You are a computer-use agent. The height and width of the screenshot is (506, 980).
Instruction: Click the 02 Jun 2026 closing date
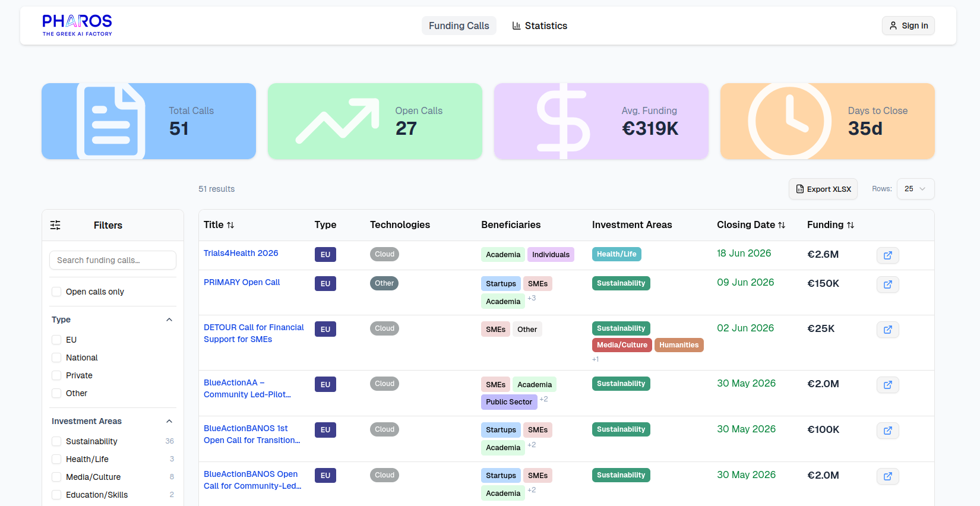tap(745, 328)
